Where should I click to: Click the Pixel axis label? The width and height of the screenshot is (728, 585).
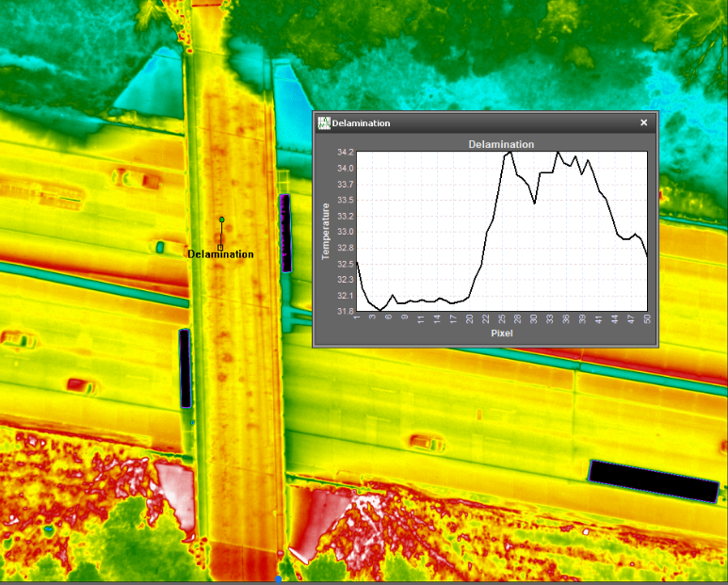501,333
